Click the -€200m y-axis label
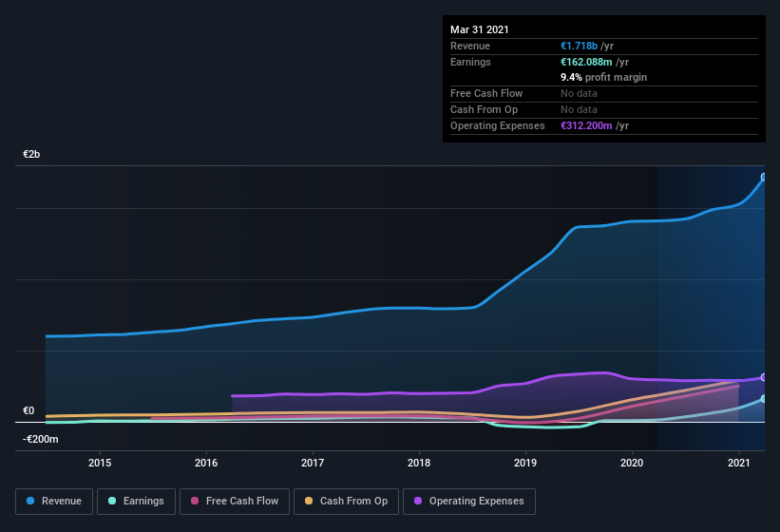This screenshot has width=780, height=532. (x=40, y=439)
